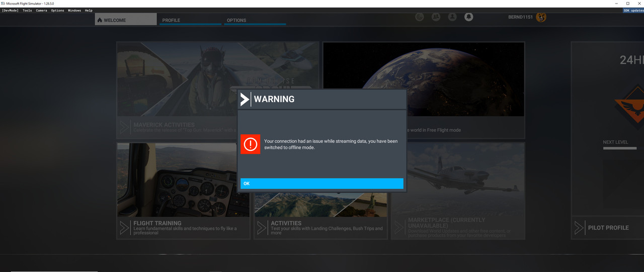Screen dimensions: 644x272
Task: Click the home icon in WELCOME tab
Action: pyautogui.click(x=100, y=20)
